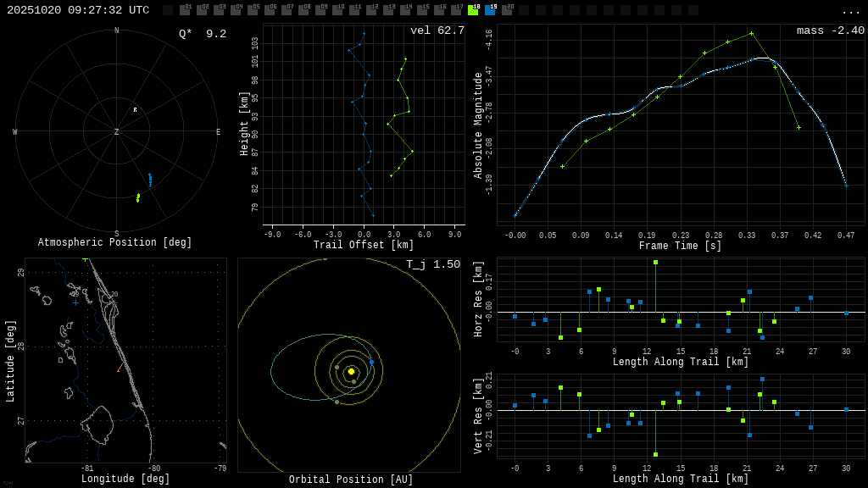Click the highest green point on horizontal residuals
This screenshot has width=868, height=488.
[655, 263]
